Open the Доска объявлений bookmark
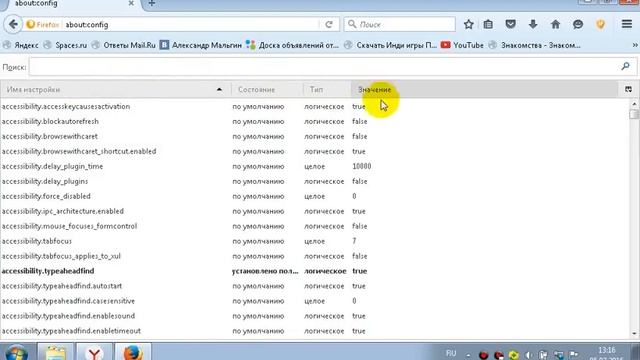Image resolution: width=640 pixels, height=360 pixels. (292, 45)
